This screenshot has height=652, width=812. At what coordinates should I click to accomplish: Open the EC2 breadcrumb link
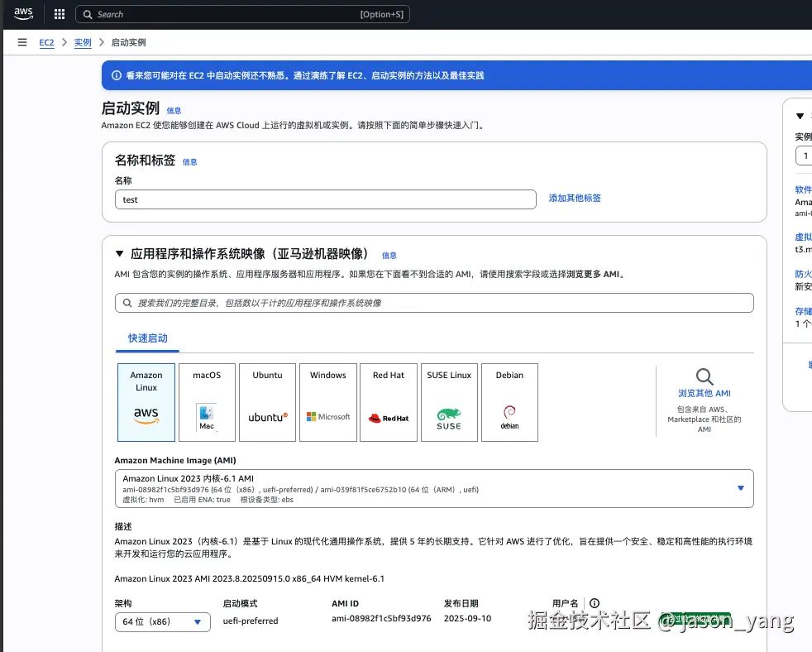tap(46, 42)
